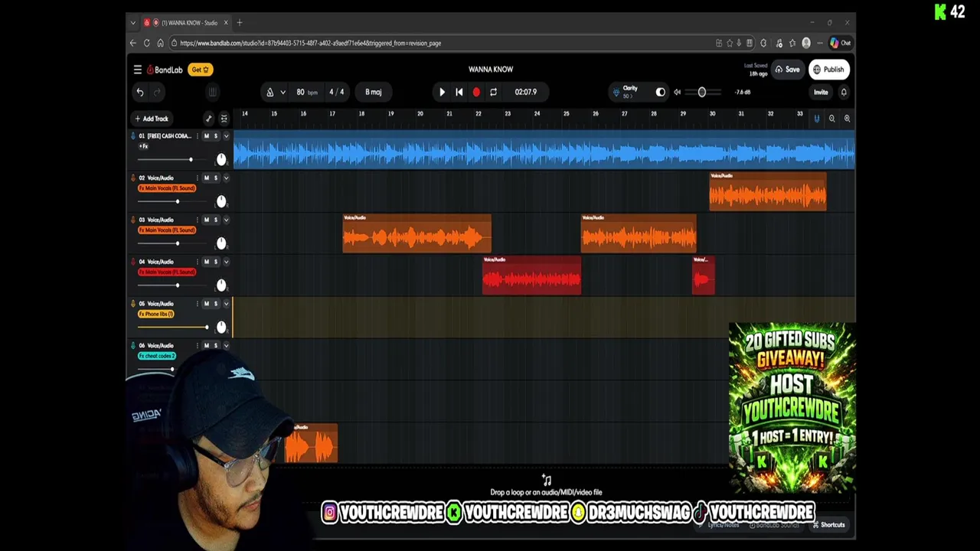980x551 pixels.
Task: Mute track 04 Voice/Audio
Action: (x=206, y=262)
